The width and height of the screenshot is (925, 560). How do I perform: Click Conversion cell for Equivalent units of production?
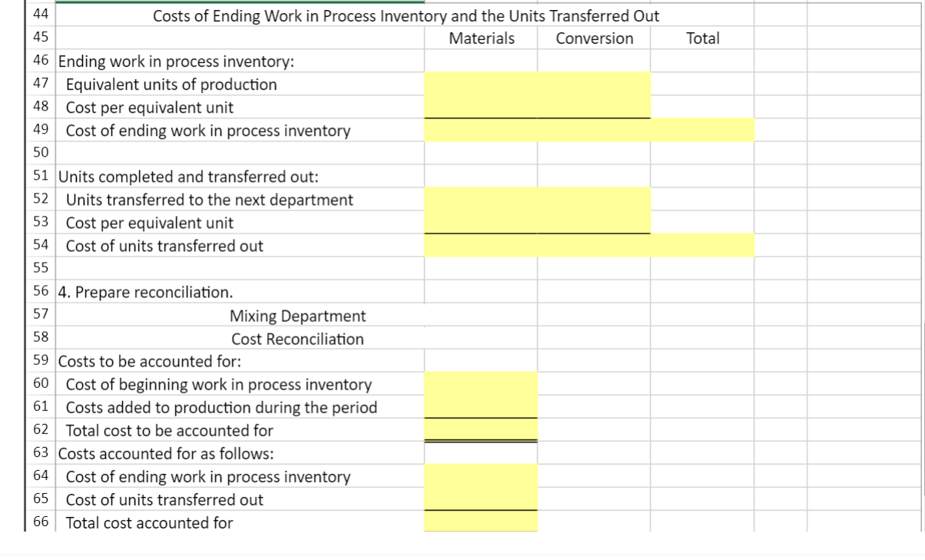594,84
